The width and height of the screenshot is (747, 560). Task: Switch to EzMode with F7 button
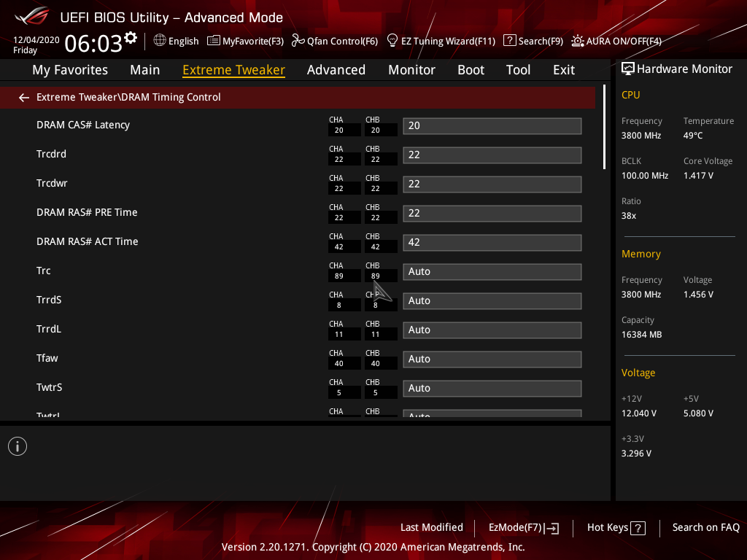point(523,527)
